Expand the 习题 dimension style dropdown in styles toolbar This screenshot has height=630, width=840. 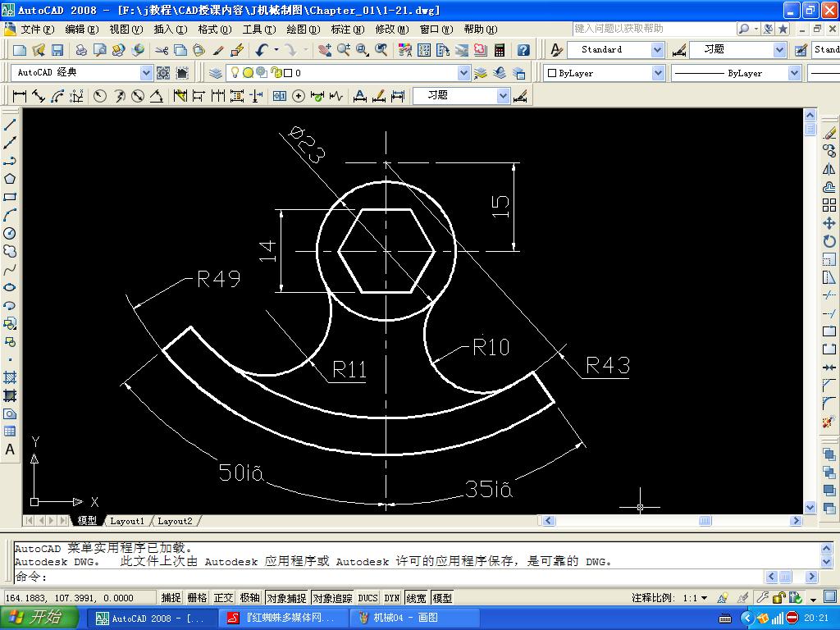click(780, 50)
